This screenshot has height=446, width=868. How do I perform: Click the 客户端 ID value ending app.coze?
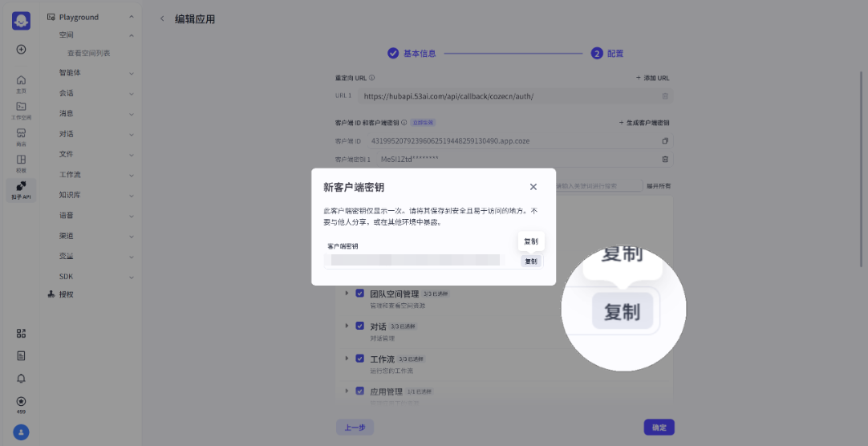pyautogui.click(x=450, y=141)
